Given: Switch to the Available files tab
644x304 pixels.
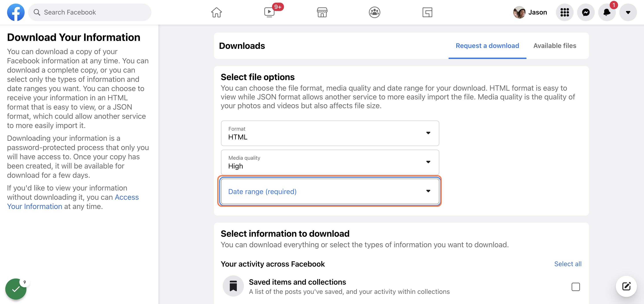Looking at the screenshot, I should [555, 46].
